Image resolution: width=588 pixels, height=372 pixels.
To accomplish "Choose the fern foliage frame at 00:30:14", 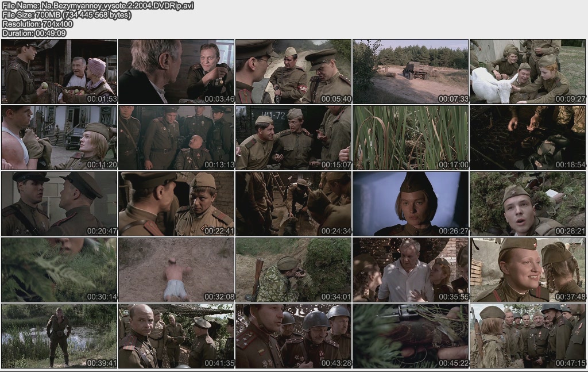I will (x=59, y=270).
